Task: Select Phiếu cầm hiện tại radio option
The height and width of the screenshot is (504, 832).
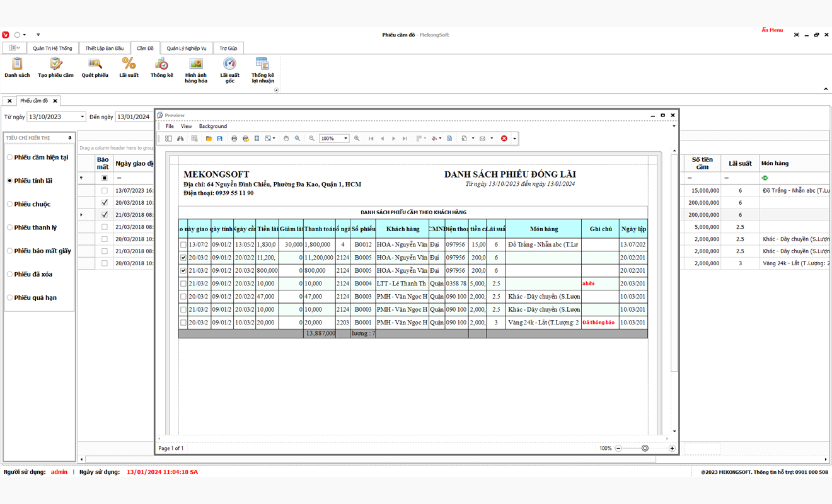Action: tap(38, 157)
